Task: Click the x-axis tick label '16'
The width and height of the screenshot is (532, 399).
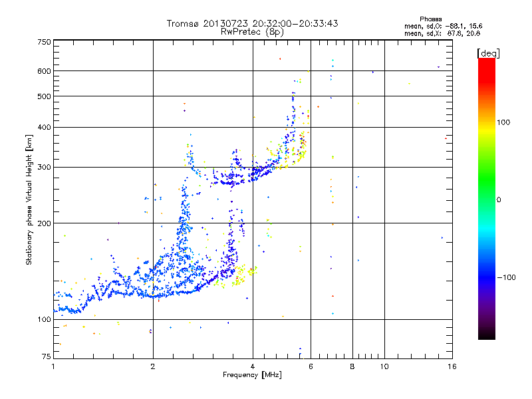Action: [452, 366]
